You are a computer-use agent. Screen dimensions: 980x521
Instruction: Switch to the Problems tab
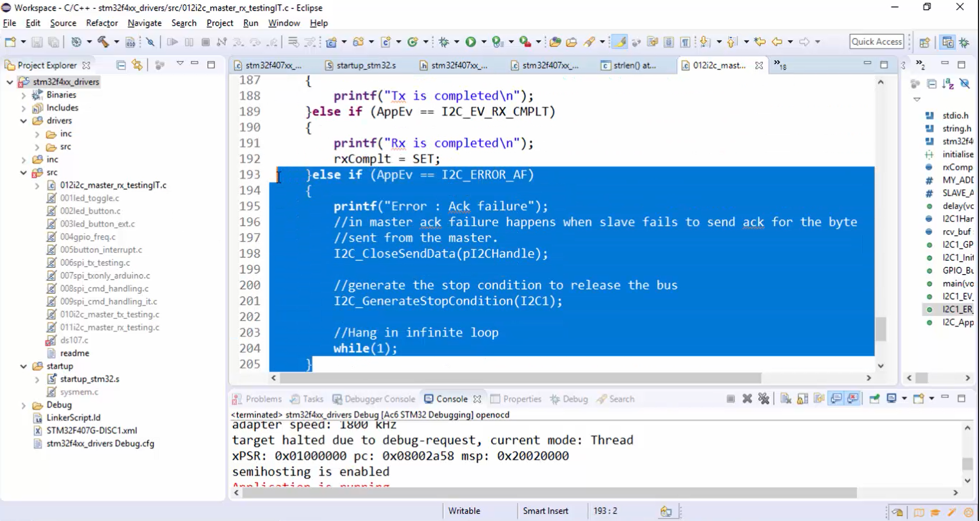(x=257, y=399)
